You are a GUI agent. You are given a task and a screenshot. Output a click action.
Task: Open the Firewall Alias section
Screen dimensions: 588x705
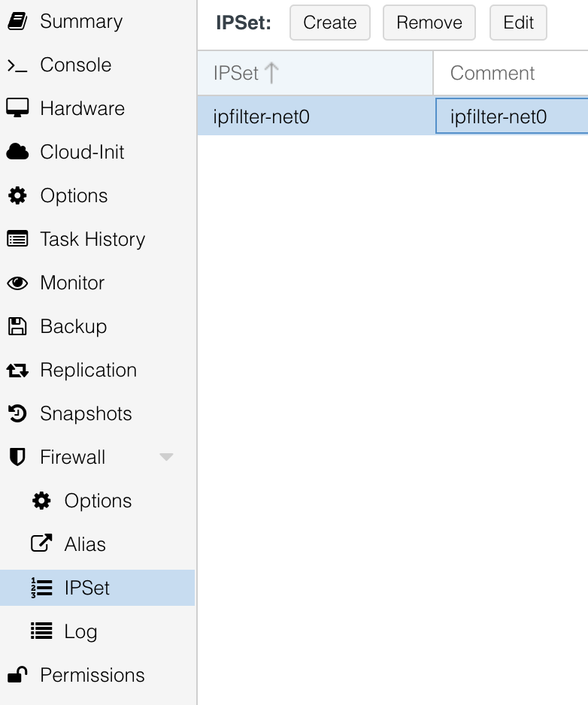pyautogui.click(x=84, y=545)
